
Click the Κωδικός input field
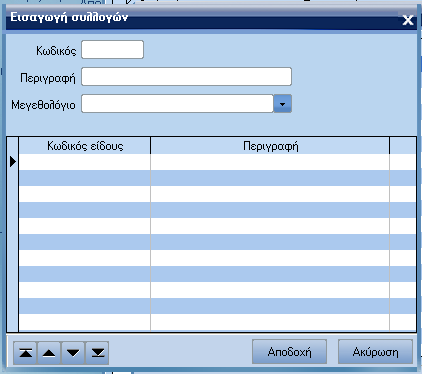113,50
